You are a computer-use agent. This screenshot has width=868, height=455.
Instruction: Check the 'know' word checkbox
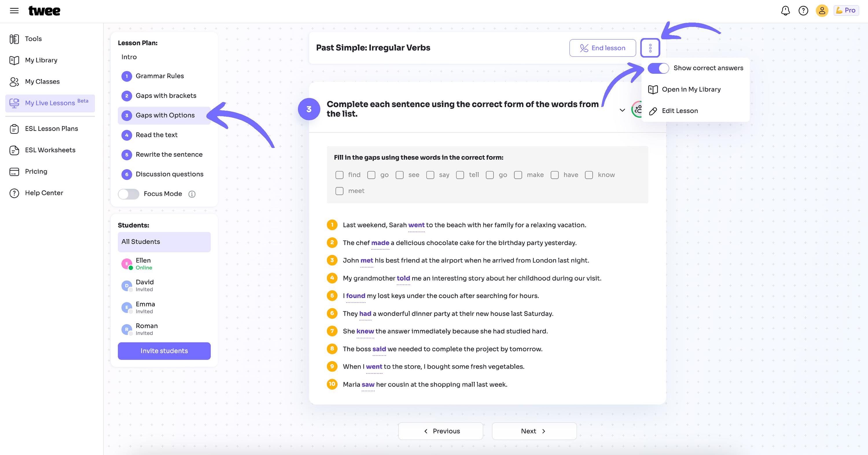(x=589, y=175)
